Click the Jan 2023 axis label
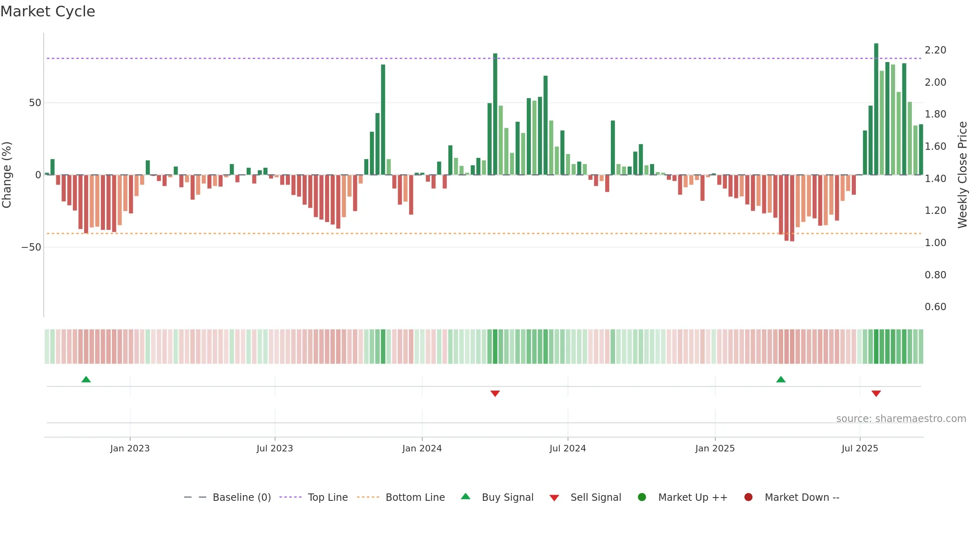Screen dimensions: 980x551 click(x=130, y=449)
